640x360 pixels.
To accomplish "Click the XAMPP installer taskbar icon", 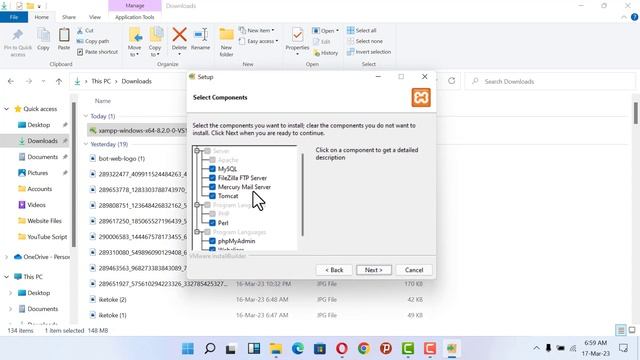I will tap(451, 349).
